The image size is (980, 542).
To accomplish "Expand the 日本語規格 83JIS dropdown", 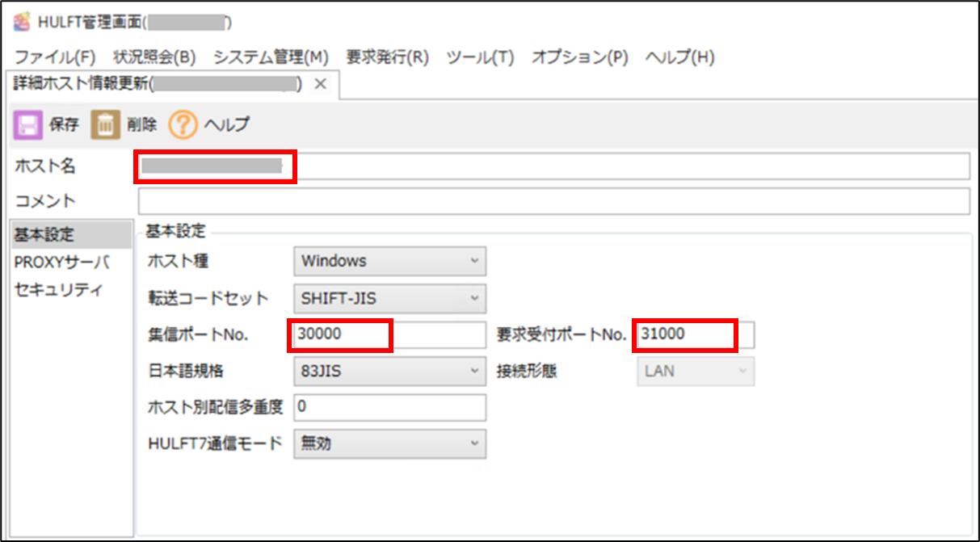I will click(x=390, y=371).
